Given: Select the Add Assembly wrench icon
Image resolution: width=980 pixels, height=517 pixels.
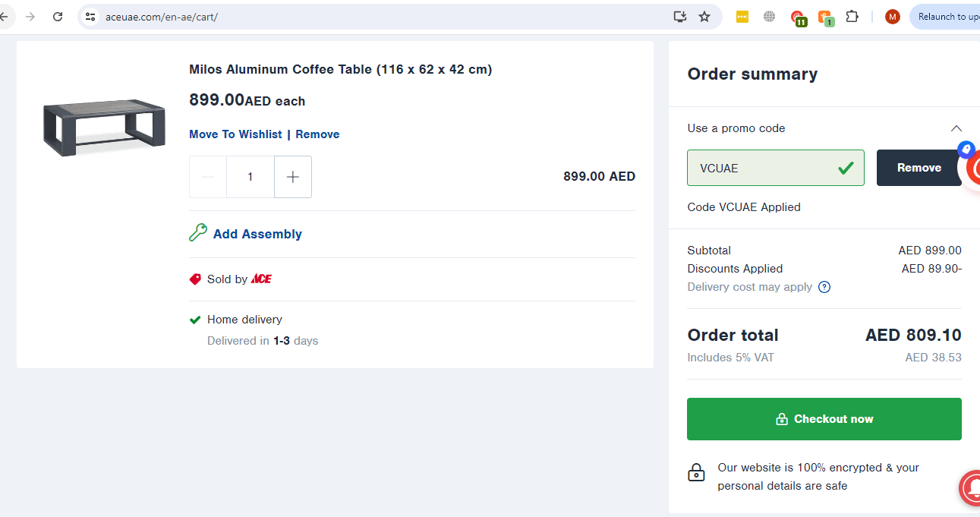Looking at the screenshot, I should pyautogui.click(x=198, y=232).
